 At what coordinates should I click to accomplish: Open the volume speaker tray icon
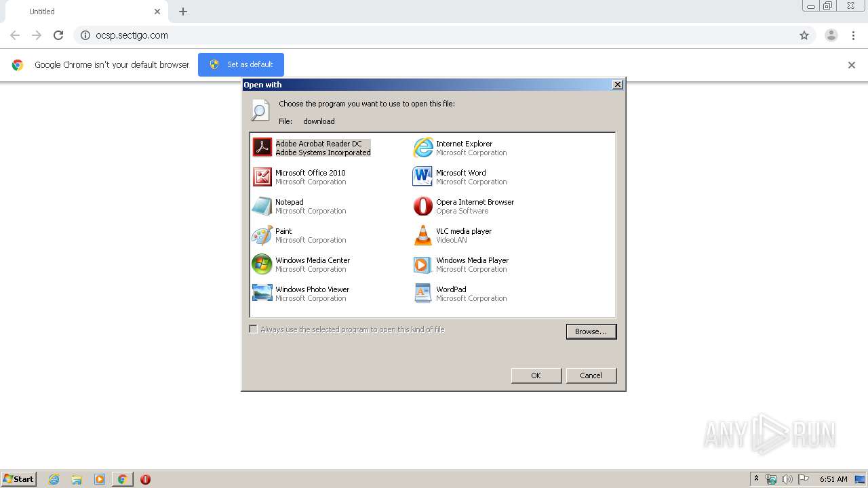click(787, 479)
